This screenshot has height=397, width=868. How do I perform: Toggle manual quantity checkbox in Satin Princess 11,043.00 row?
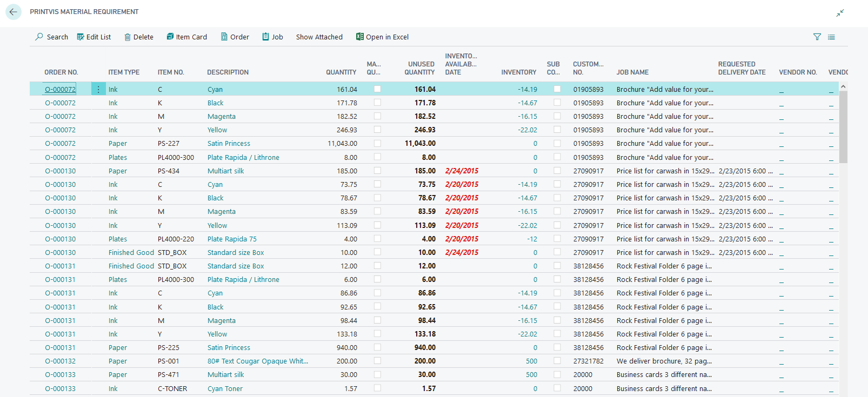(377, 143)
